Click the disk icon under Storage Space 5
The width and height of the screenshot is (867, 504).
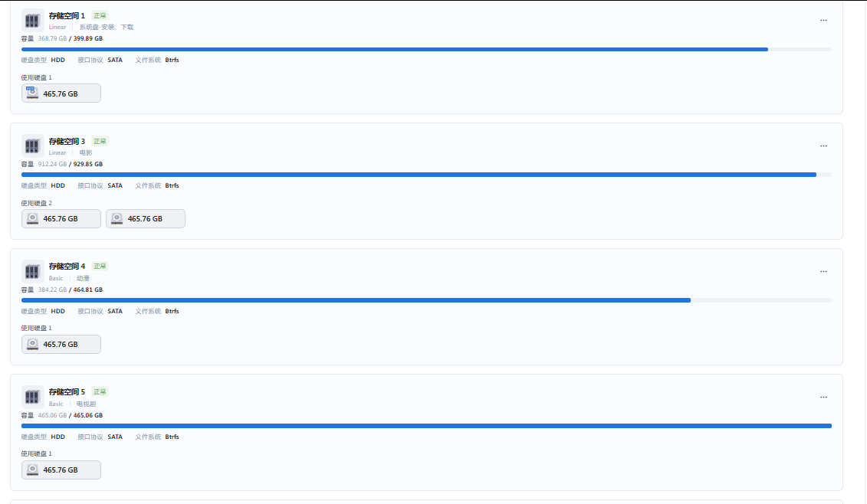32,470
